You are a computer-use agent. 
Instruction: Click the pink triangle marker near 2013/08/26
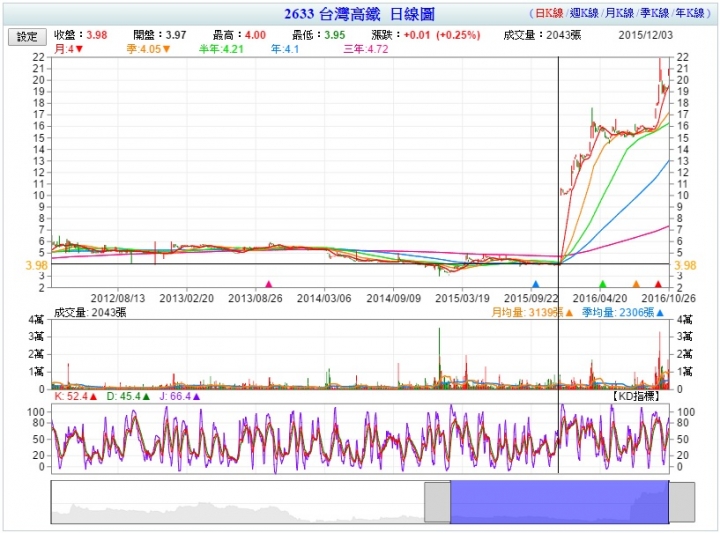269,284
